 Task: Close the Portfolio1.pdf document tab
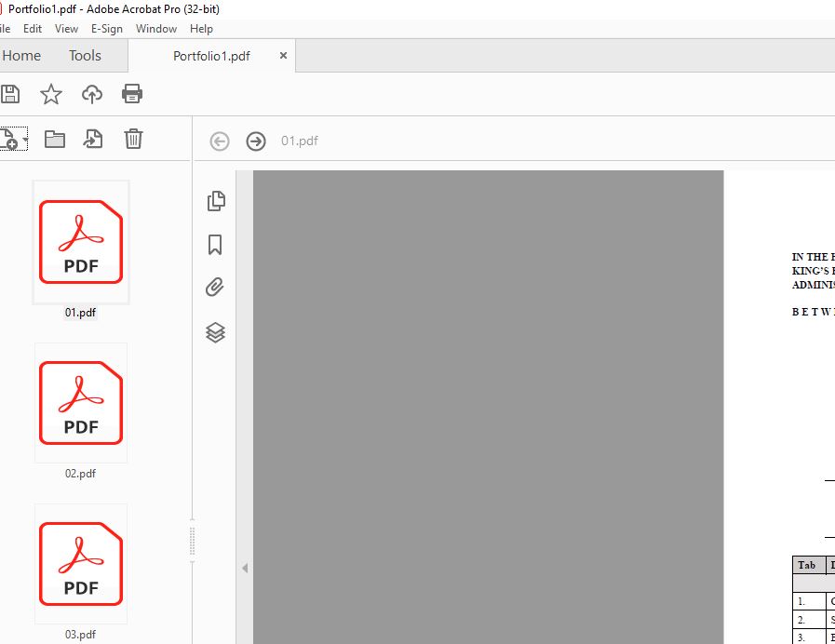[x=283, y=55]
